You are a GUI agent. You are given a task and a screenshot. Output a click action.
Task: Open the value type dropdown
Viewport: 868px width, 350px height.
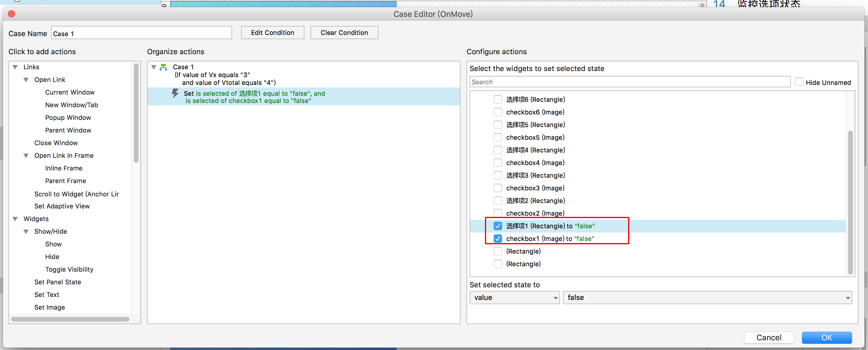[x=514, y=298]
